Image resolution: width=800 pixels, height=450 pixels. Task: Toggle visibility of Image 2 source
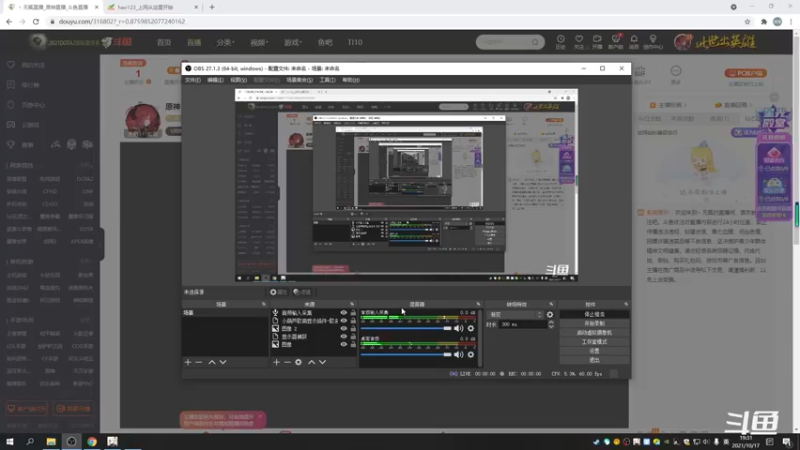(343, 329)
